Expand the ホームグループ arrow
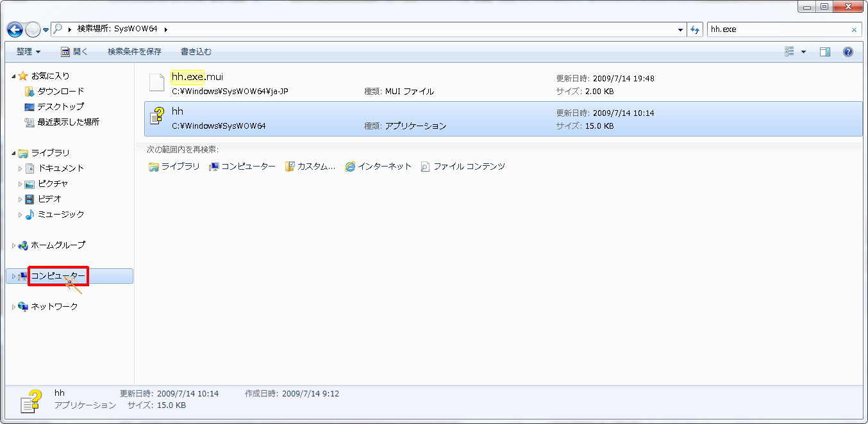This screenshot has width=868, height=424. [x=14, y=245]
